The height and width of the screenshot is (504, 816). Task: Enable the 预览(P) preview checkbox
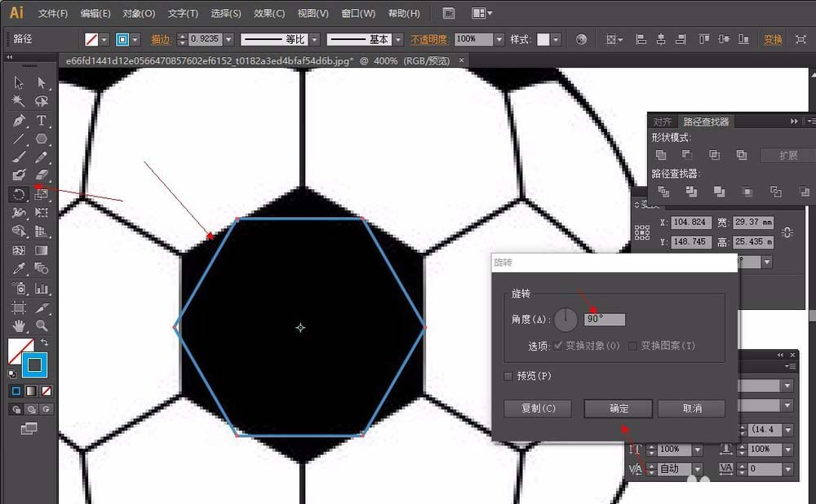[x=509, y=376]
